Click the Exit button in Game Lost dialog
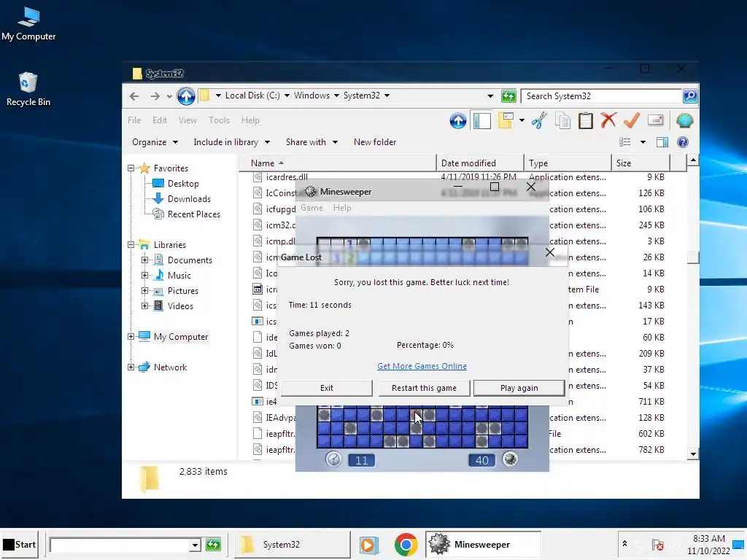 [327, 388]
